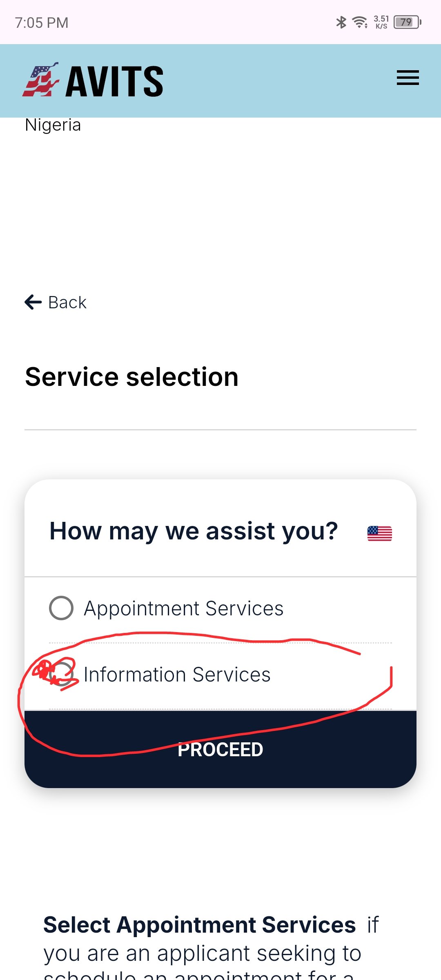The height and width of the screenshot is (980, 441).
Task: Tap the battery indicator icon
Action: click(x=407, y=22)
